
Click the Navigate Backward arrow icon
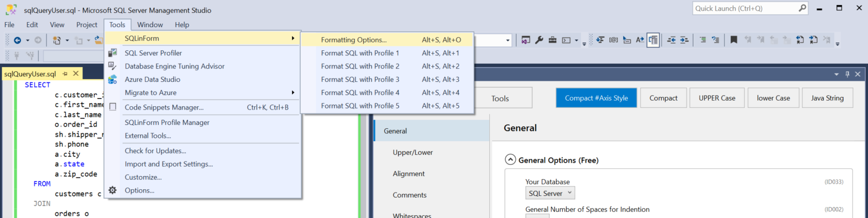[x=18, y=40]
